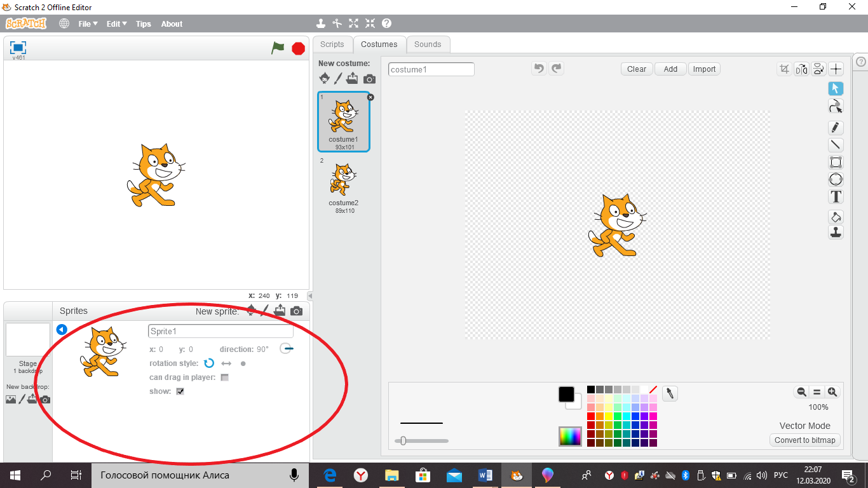The width and height of the screenshot is (868, 488).
Task: Select the costume2 thumbnail
Action: (x=343, y=185)
